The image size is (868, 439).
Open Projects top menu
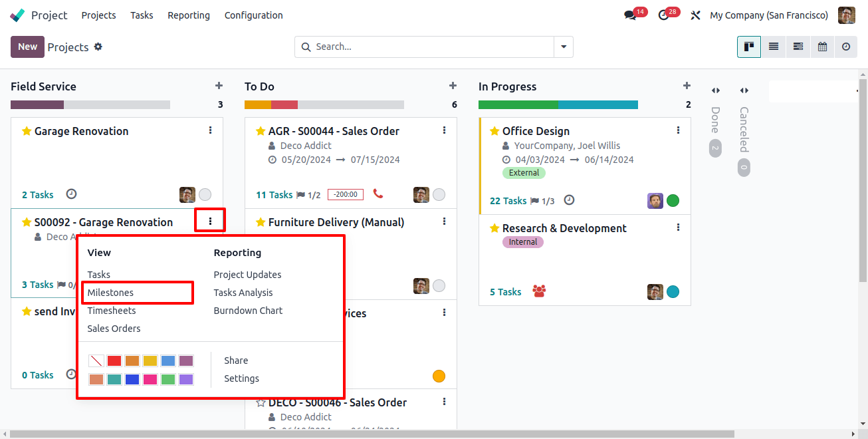click(98, 15)
